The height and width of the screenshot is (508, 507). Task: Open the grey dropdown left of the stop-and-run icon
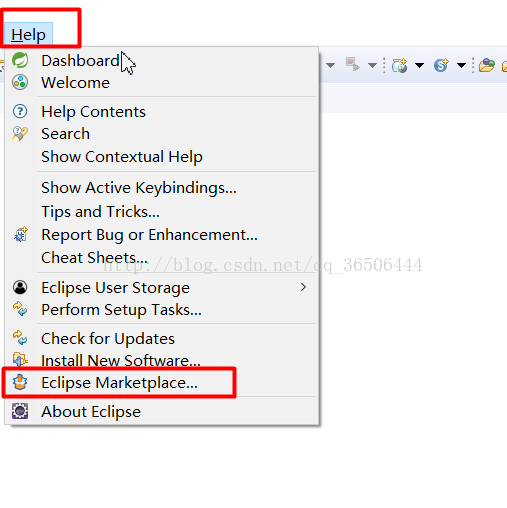[x=330, y=65]
